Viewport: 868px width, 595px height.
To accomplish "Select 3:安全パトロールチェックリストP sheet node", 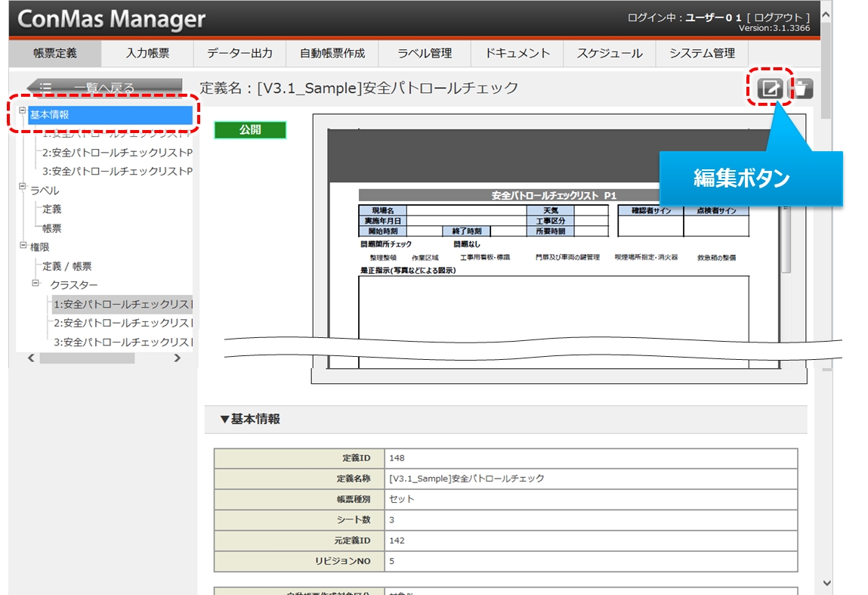I will pyautogui.click(x=117, y=171).
